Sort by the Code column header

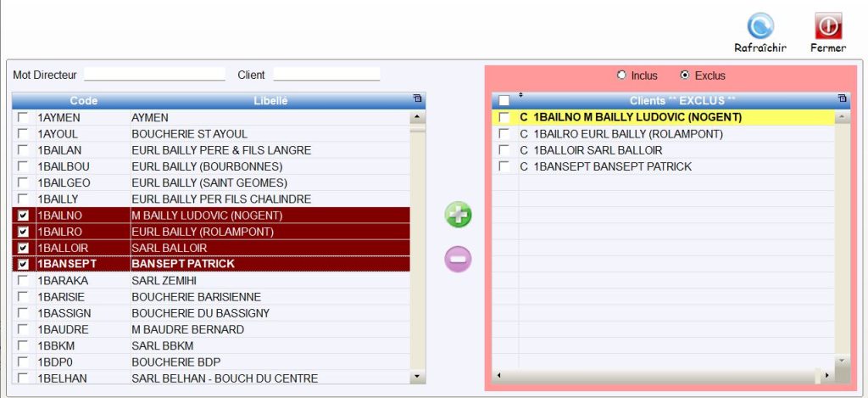point(83,101)
